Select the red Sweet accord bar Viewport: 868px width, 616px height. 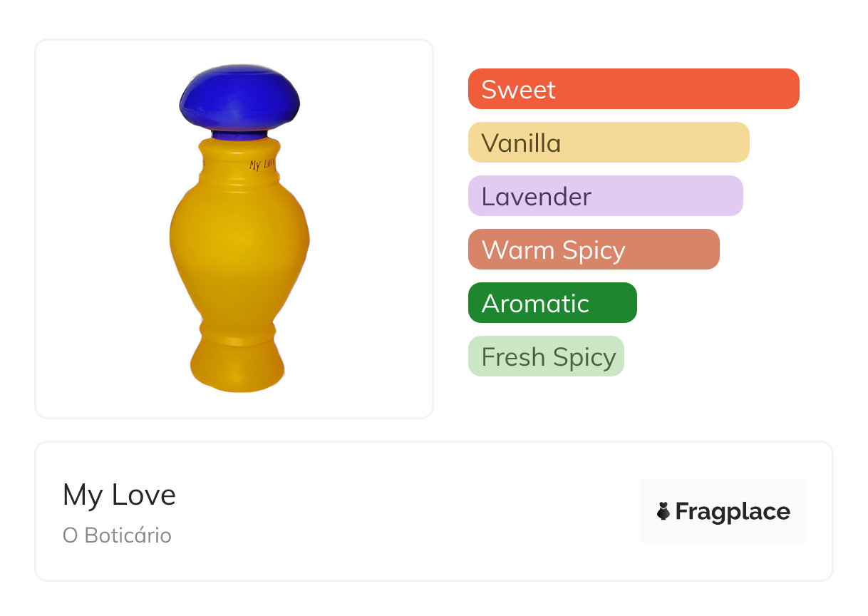[x=633, y=89]
